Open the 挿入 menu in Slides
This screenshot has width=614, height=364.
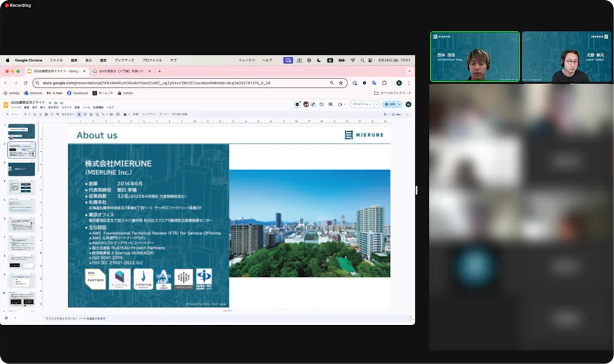coord(43,107)
